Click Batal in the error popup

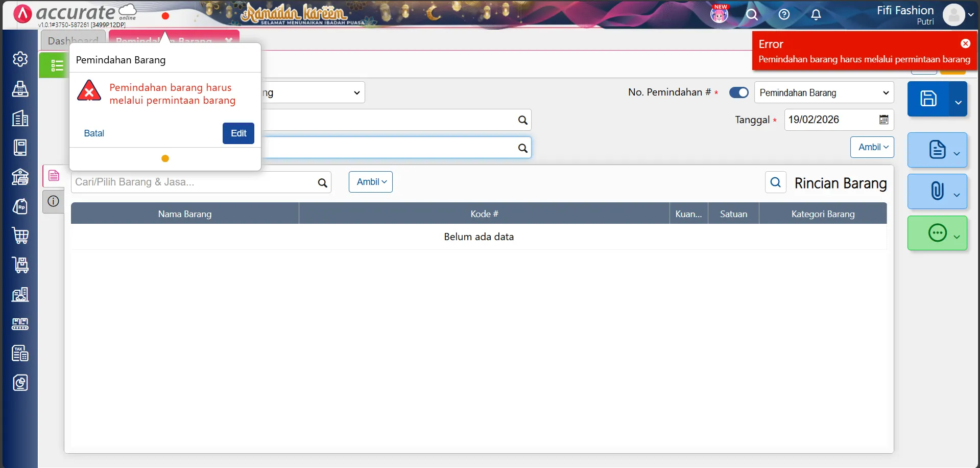[94, 133]
